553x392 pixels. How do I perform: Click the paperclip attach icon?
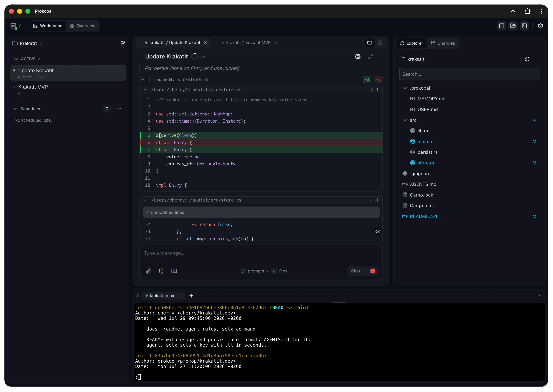[x=148, y=271]
